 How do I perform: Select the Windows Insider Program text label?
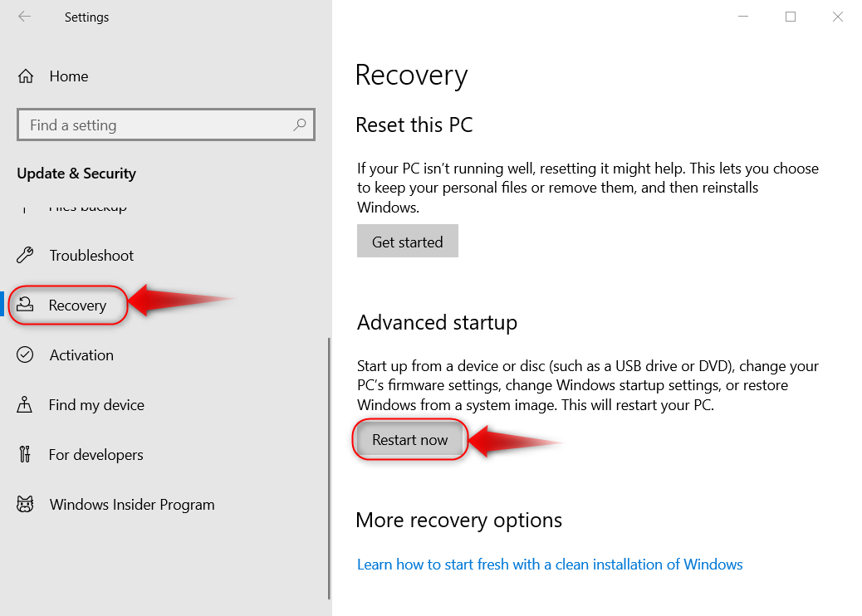tap(132, 505)
